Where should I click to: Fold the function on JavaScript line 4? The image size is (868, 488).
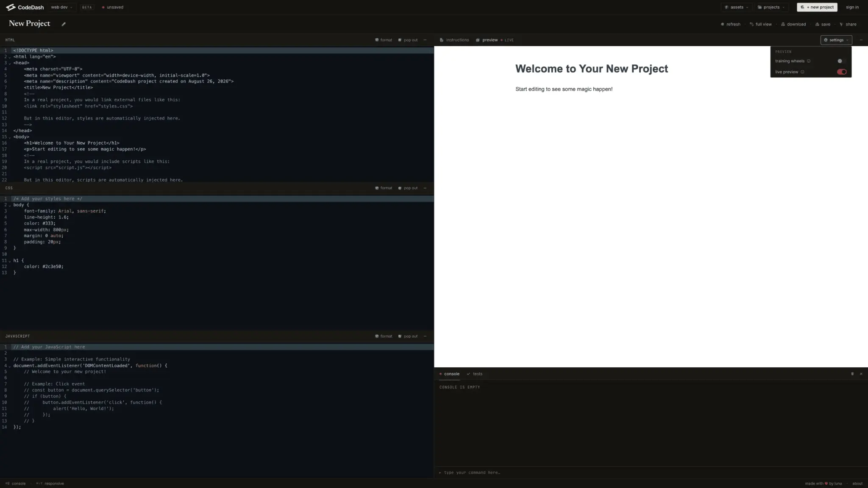coord(10,366)
